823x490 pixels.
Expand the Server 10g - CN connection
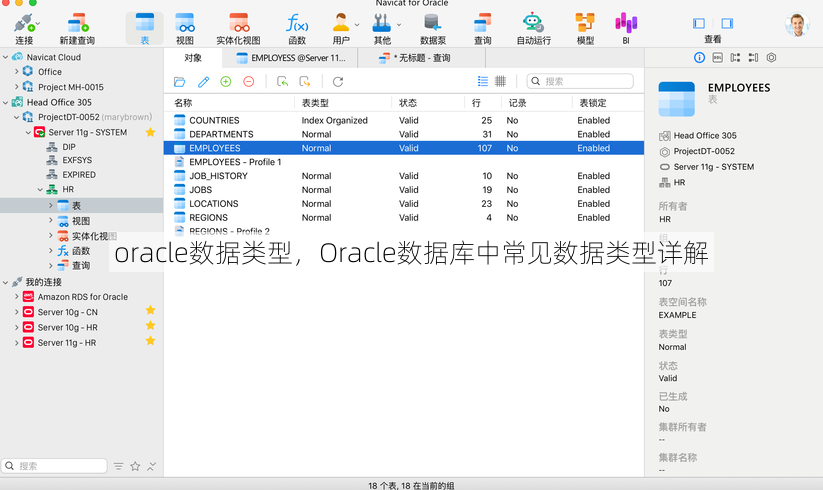click(x=16, y=312)
